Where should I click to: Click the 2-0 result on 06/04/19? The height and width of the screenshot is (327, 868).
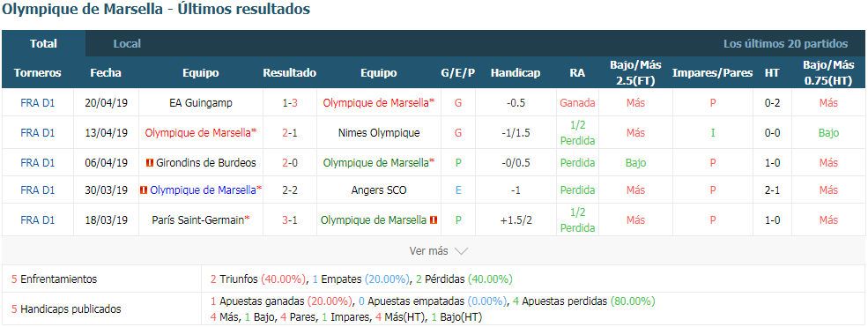pyautogui.click(x=290, y=163)
